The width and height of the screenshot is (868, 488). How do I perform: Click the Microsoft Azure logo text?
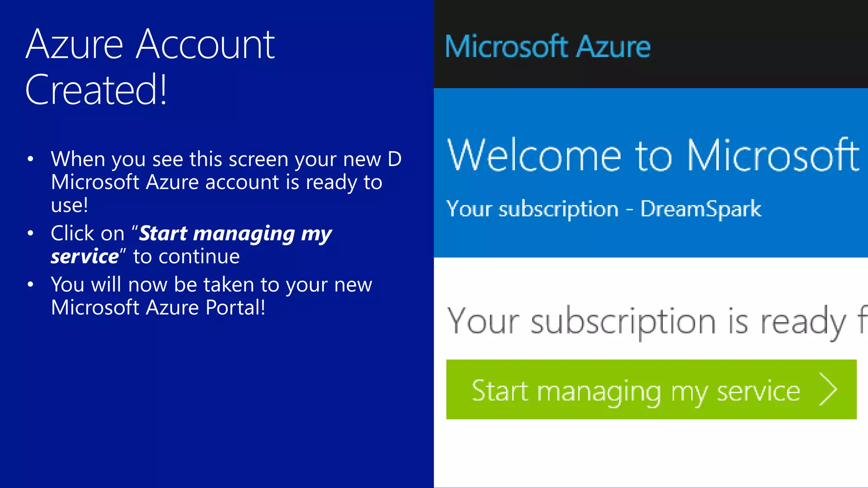click(548, 47)
